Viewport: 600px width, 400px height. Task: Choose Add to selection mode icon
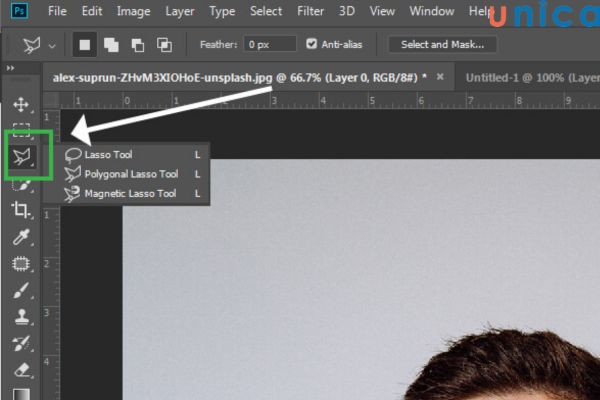(x=111, y=45)
